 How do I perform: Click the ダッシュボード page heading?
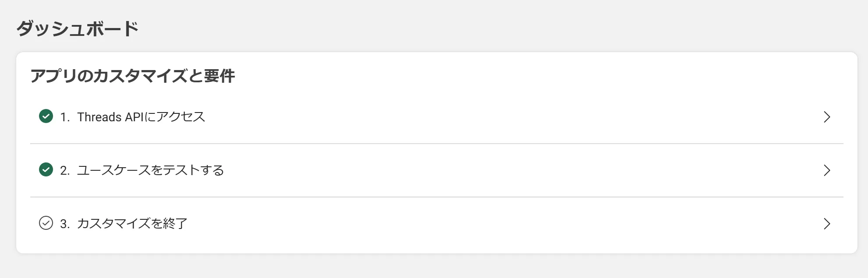point(78,29)
